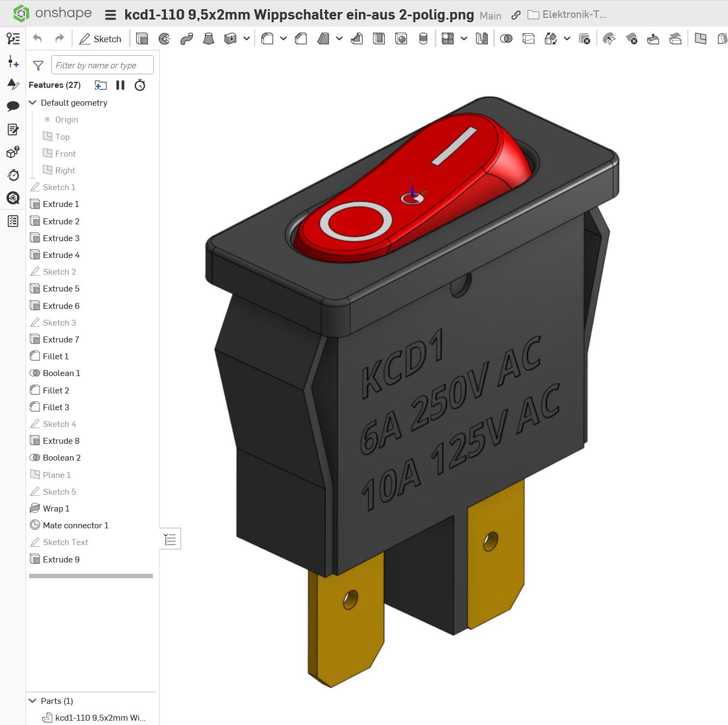Select the Draft tool
Screen dimensions: 728x725
[324, 38]
